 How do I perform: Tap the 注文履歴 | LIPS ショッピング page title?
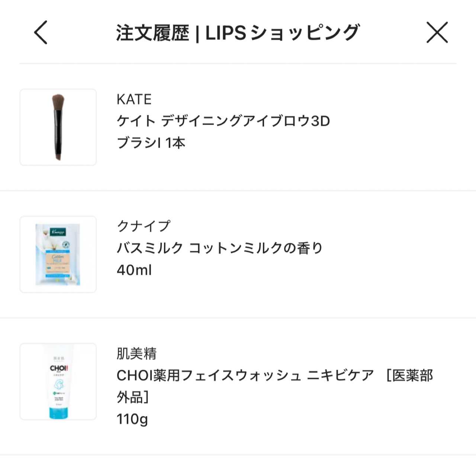238,33
